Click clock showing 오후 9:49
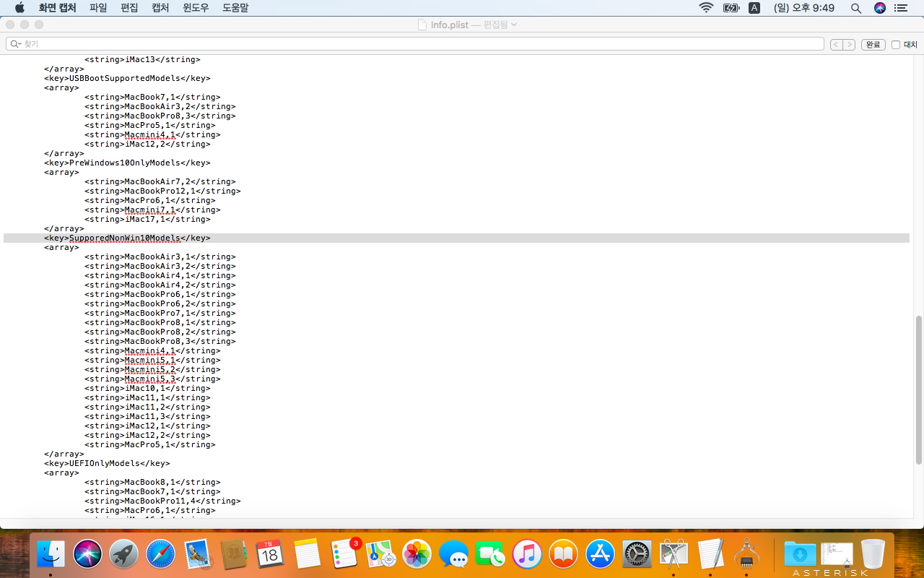Viewport: 924px width, 578px height. click(803, 8)
